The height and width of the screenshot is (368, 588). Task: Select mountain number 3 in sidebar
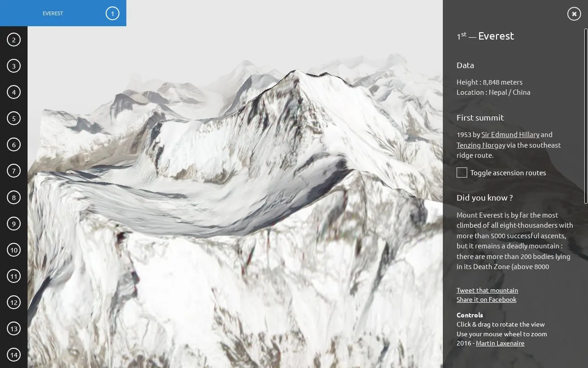click(x=14, y=66)
